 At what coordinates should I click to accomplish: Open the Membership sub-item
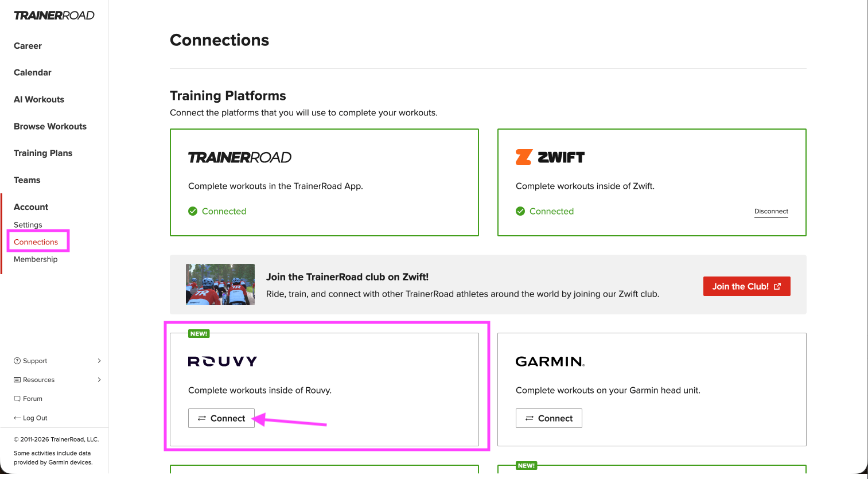[36, 259]
